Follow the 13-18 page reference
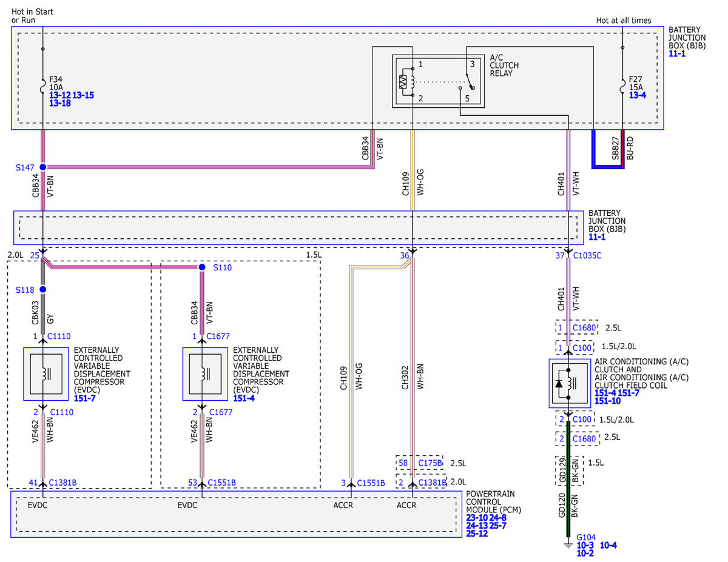Image resolution: width=728 pixels, height=562 pixels. coord(60,104)
